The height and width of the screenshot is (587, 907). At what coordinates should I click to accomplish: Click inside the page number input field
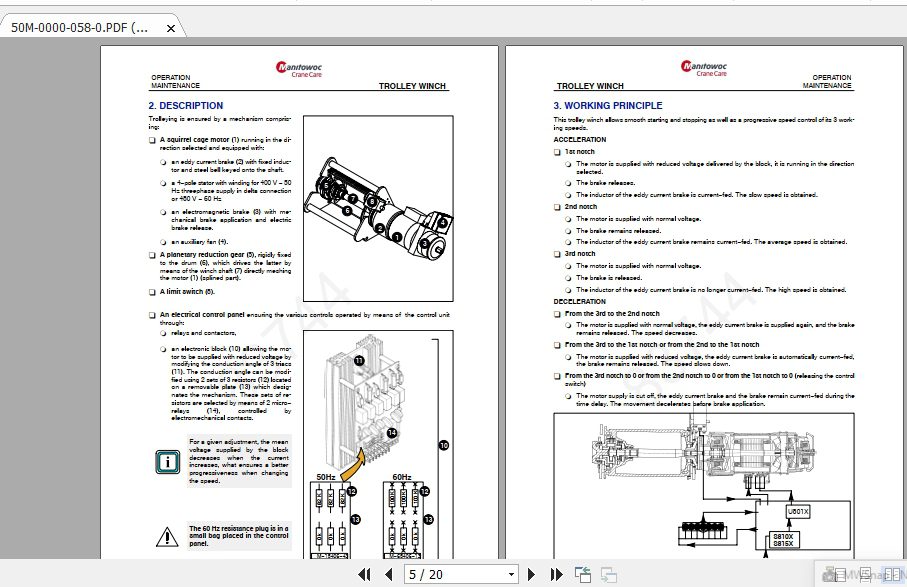[430, 573]
